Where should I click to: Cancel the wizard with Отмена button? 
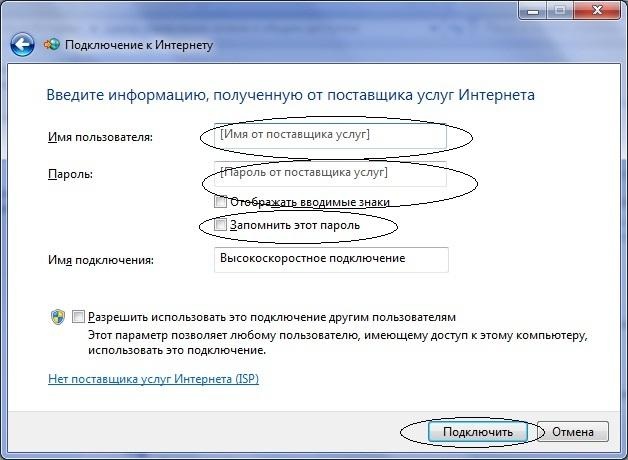573,432
